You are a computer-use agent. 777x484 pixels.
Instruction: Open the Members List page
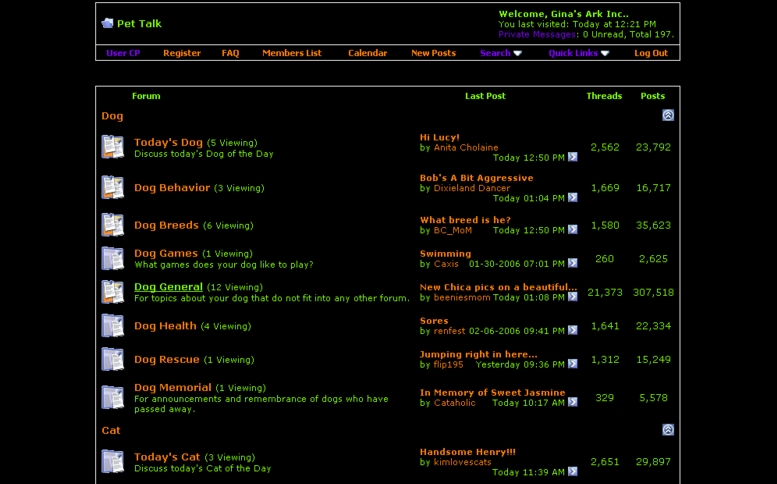pos(291,53)
